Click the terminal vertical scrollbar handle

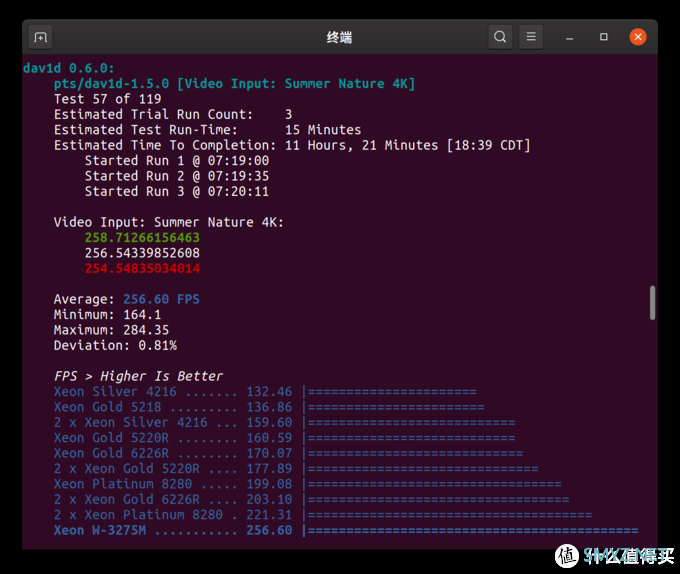652,303
